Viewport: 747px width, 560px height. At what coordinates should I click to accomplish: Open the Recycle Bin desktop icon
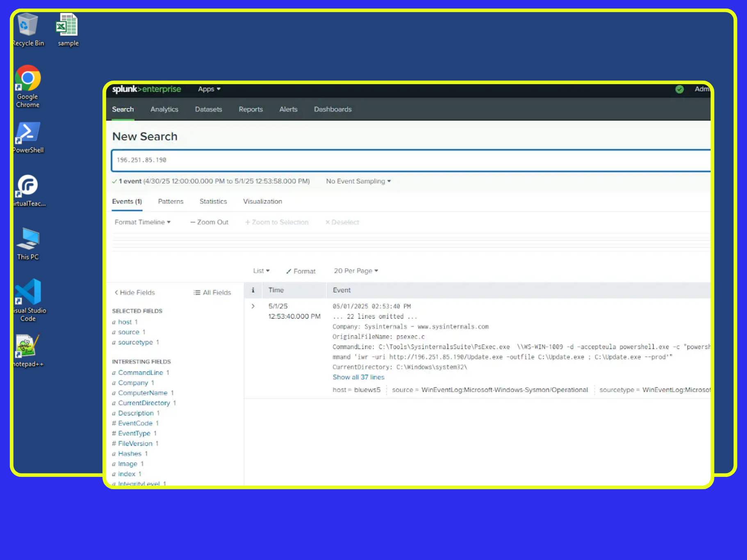[28, 30]
